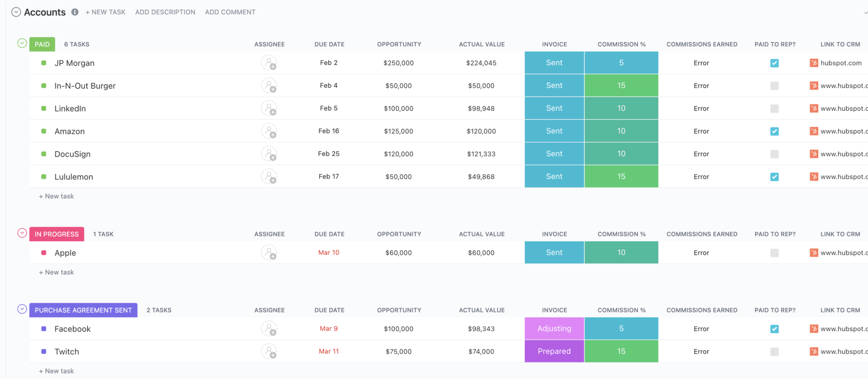The image size is (868, 379).
Task: Click the status square next to Facebook
Action: coord(44,329)
